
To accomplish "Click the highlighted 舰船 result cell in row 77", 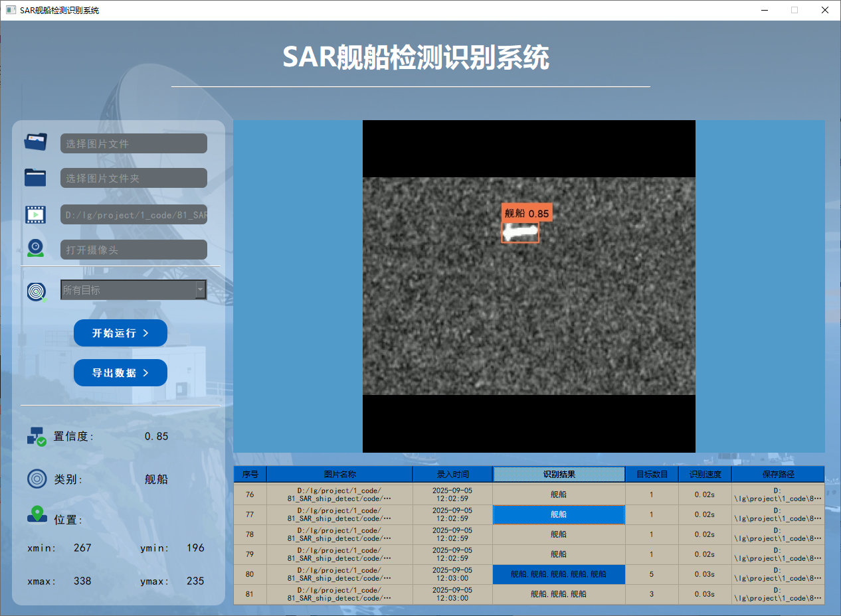I will 559,514.
